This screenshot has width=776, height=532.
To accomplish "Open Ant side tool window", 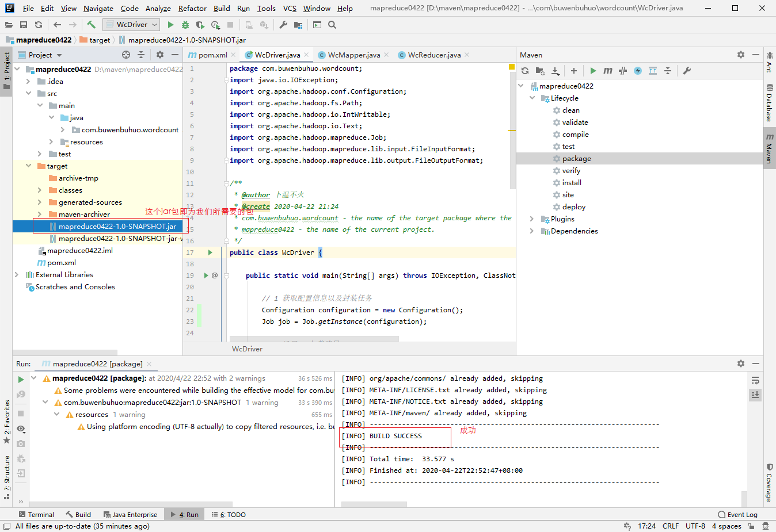I will (x=769, y=62).
